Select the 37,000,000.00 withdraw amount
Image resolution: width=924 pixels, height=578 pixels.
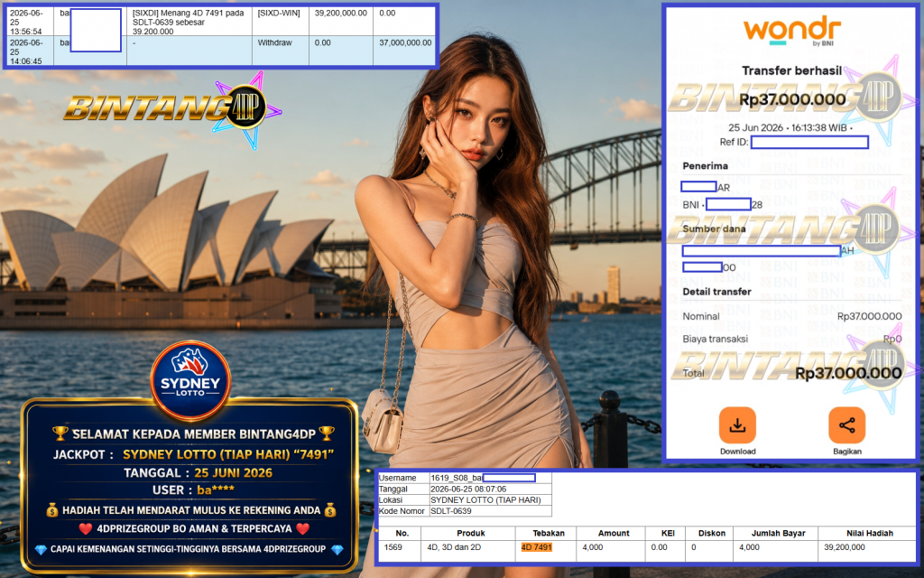405,42
